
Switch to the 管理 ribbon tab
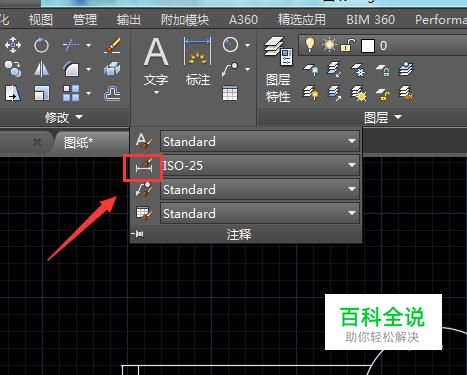click(x=85, y=20)
